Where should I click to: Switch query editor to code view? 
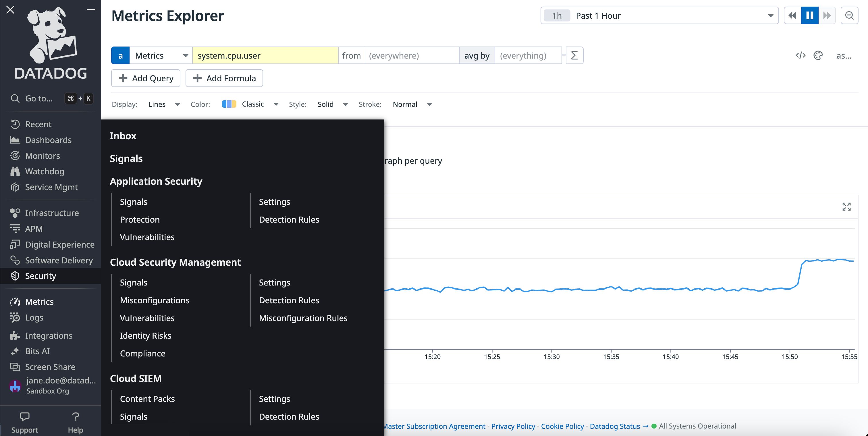(801, 56)
